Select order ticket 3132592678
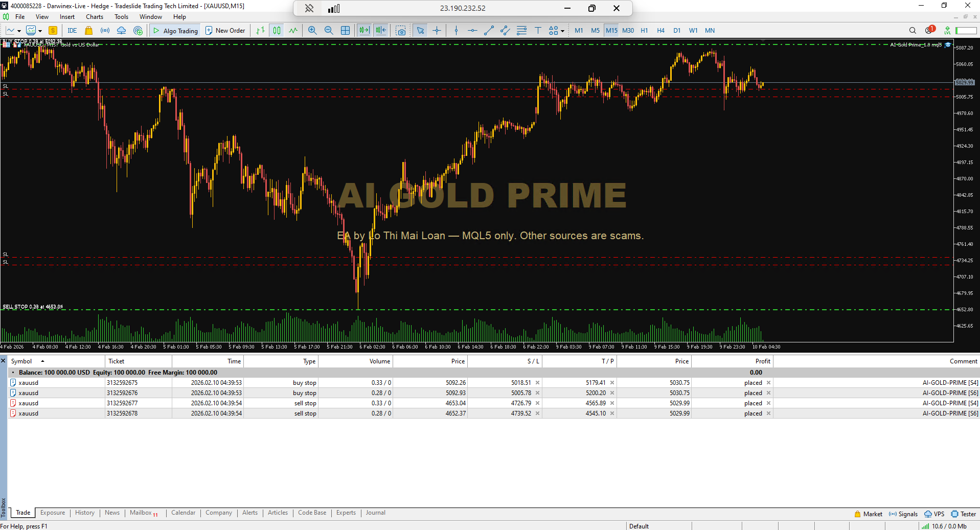The width and height of the screenshot is (980, 530). pos(494,413)
